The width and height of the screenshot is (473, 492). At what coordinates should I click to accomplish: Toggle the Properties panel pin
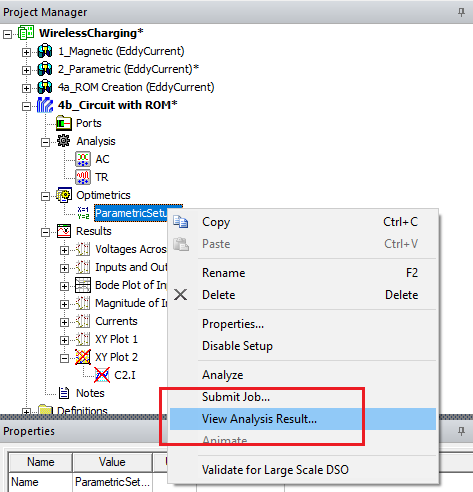[461, 431]
